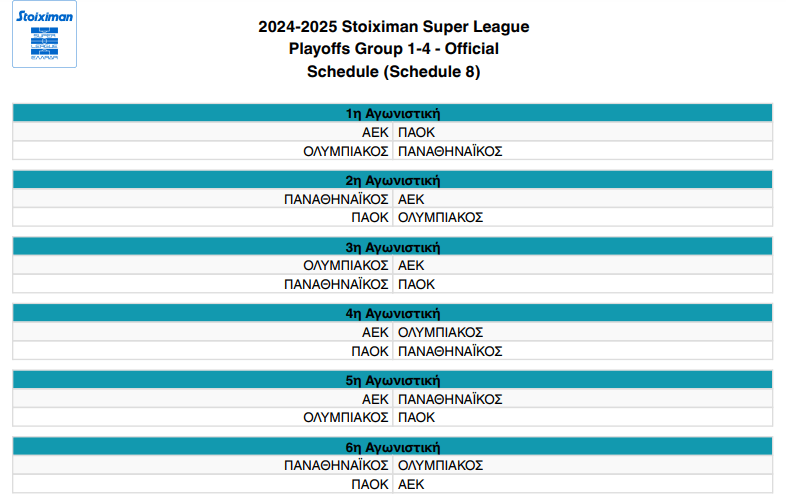Select home team ΟΛΥΜΠΙΑΚΟΣ in 5η Αγωνιστική
The height and width of the screenshot is (504, 786).
pos(345,417)
